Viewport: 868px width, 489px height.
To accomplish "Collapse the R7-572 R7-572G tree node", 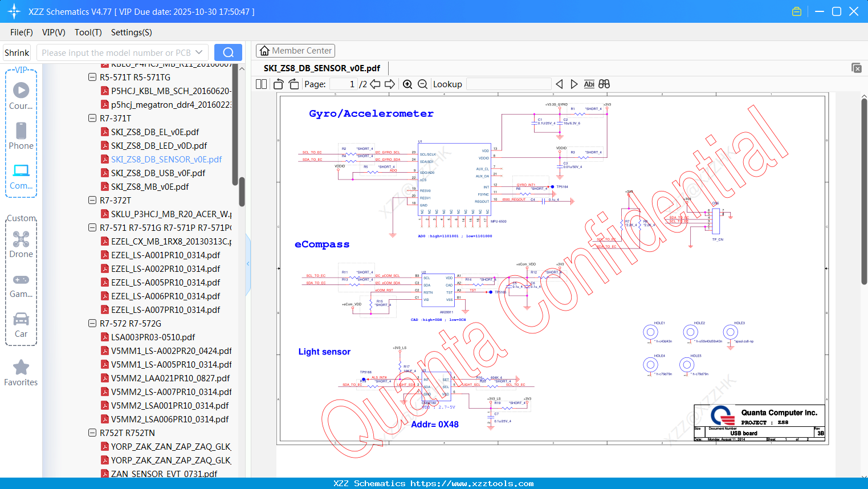I will pos(92,323).
